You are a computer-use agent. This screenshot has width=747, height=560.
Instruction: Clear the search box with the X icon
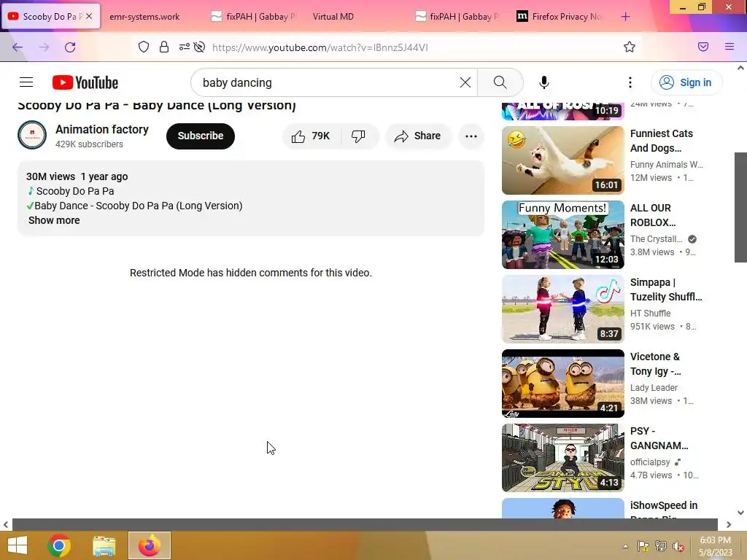coord(465,82)
